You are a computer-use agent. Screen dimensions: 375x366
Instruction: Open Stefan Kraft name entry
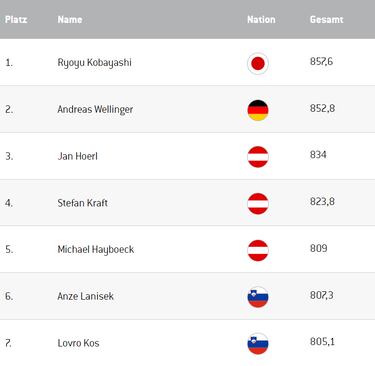(x=82, y=203)
